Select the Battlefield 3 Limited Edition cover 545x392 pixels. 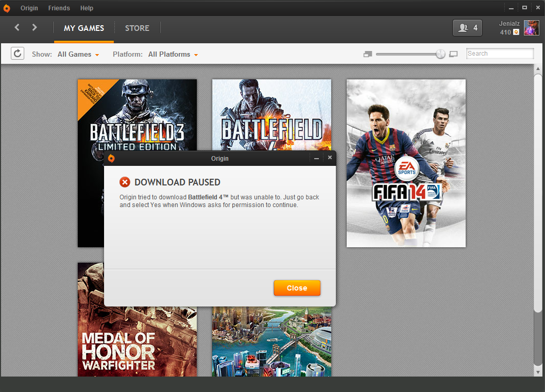tap(137, 115)
